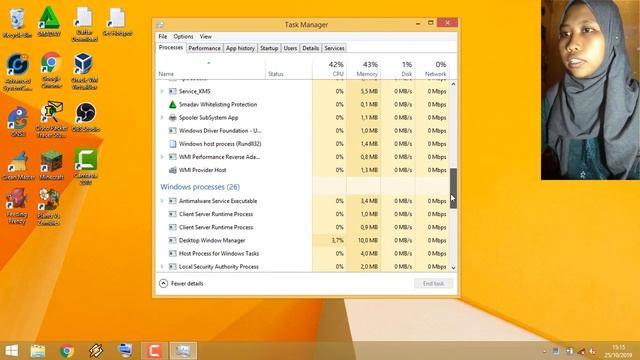Select Host Process for Windows Tasks row

coord(302,253)
